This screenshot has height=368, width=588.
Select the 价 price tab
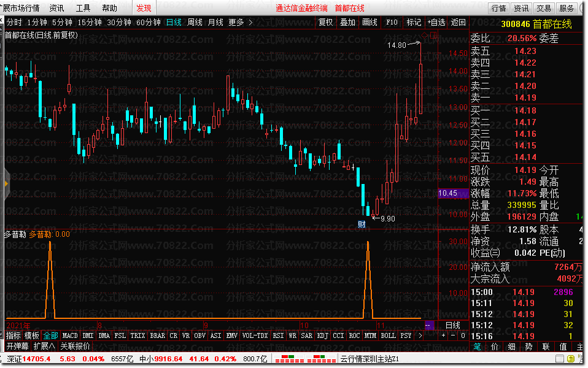point(494,347)
